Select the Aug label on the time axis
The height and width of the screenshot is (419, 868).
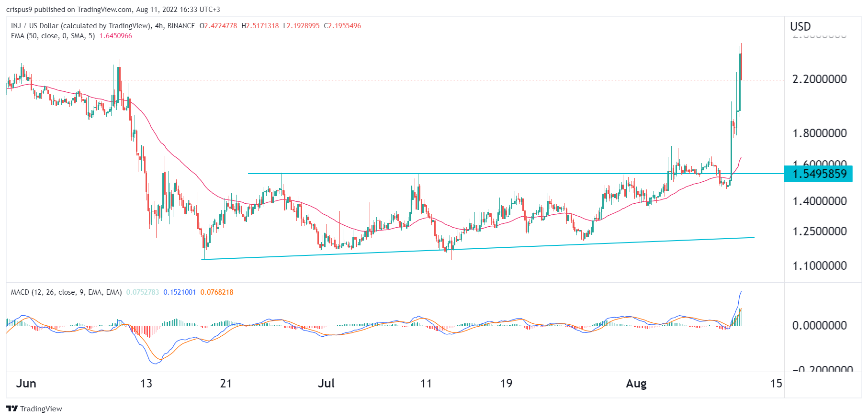636,383
